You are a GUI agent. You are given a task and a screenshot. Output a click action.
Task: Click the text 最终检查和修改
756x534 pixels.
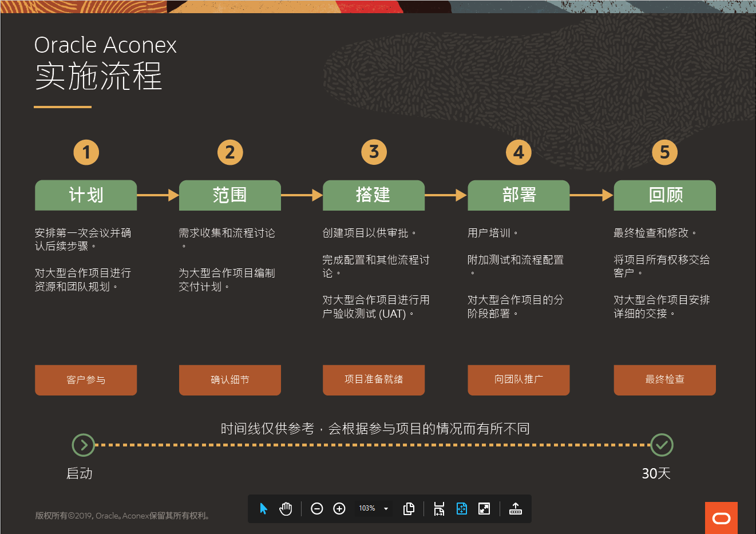coord(655,233)
